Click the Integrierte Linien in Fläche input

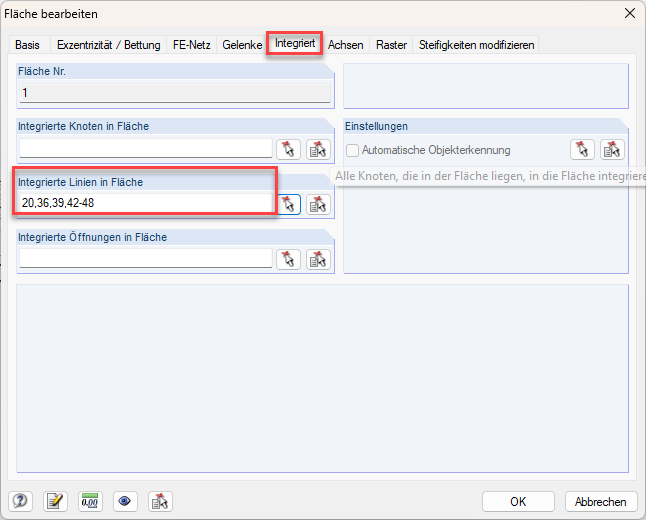tap(145, 204)
